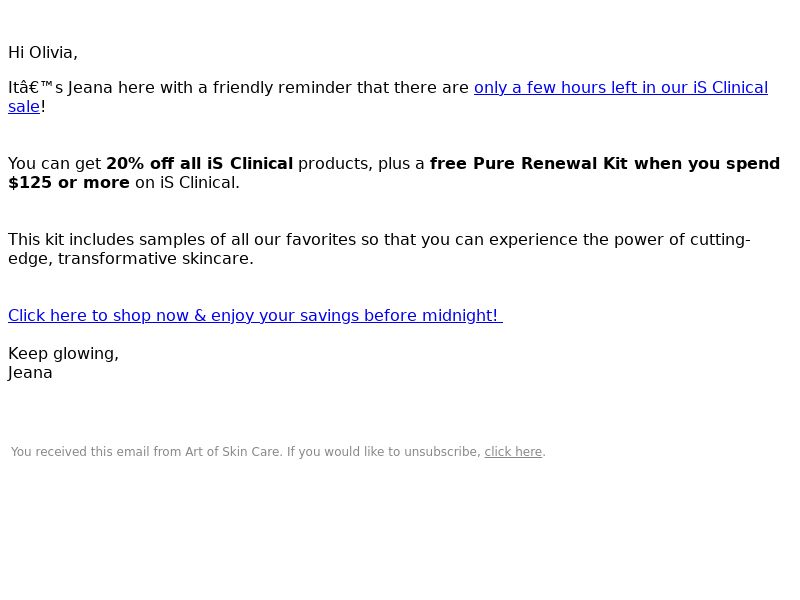
Task: Click 'edge, transformative skincare.' text line
Action: pos(131,259)
